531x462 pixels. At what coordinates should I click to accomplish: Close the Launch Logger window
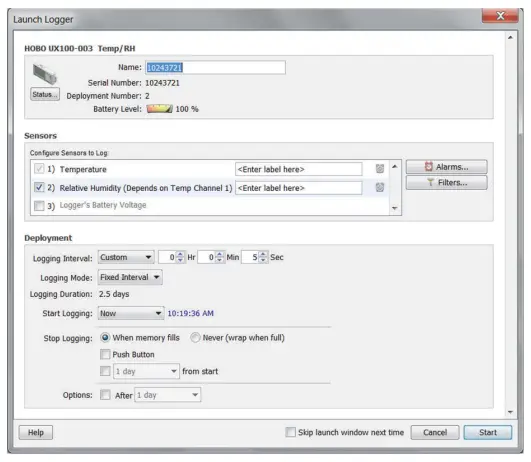point(500,16)
